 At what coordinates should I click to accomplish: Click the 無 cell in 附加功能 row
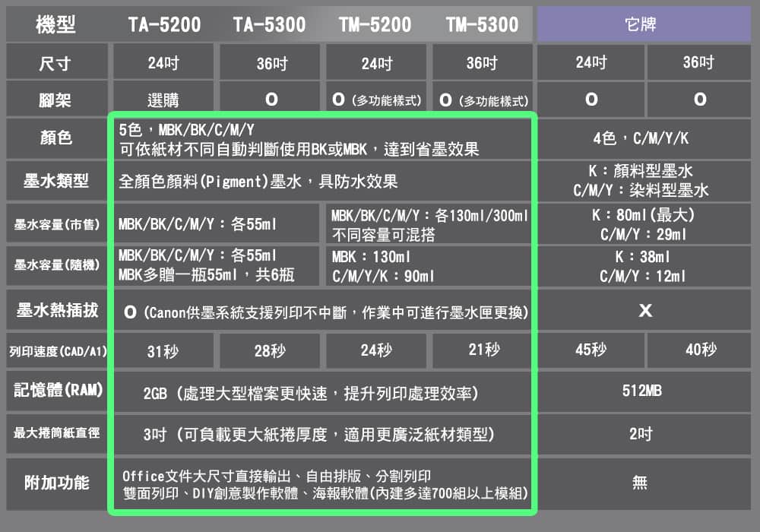pyautogui.click(x=644, y=483)
